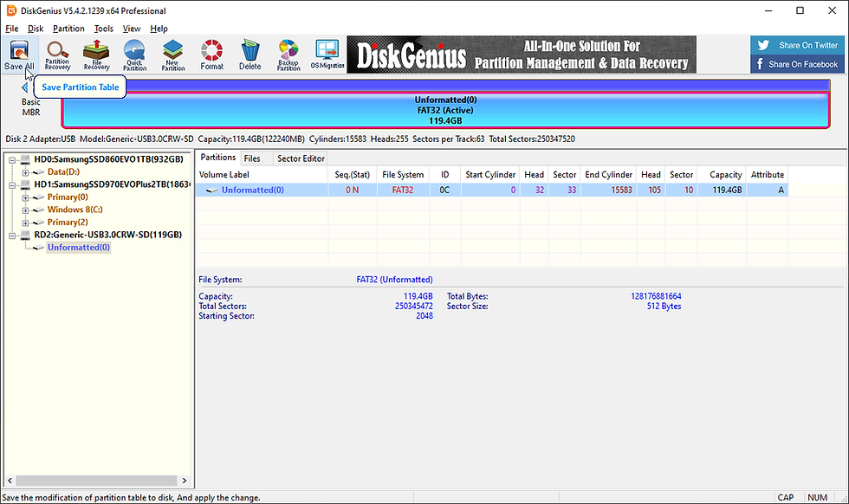Select Primary(2) partition in tree
Screen dimensions: 849x504
68,222
